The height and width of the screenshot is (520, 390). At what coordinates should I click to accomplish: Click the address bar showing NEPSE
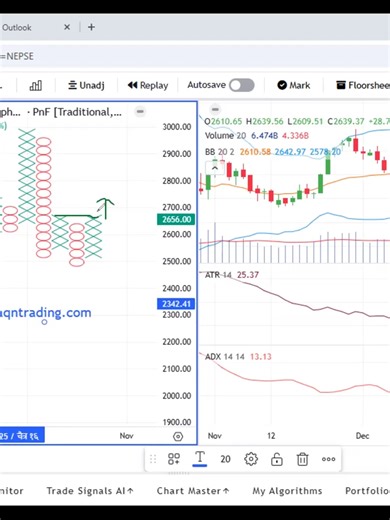pos(195,56)
